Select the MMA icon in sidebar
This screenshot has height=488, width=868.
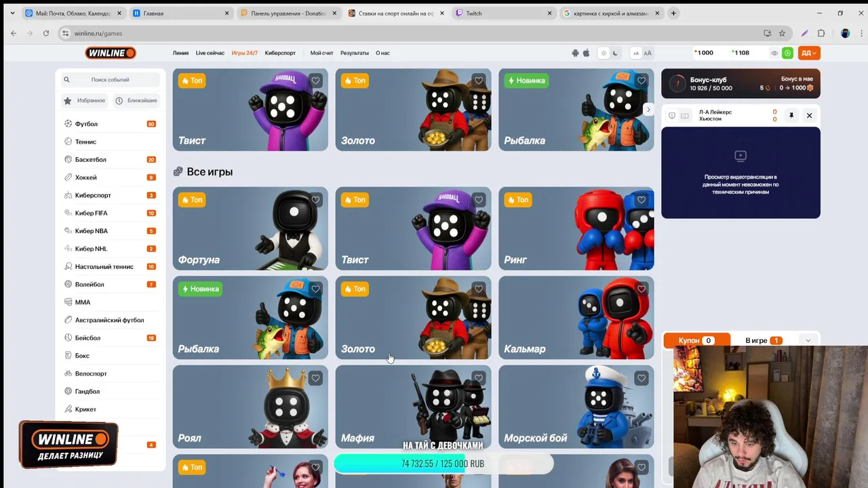68,302
